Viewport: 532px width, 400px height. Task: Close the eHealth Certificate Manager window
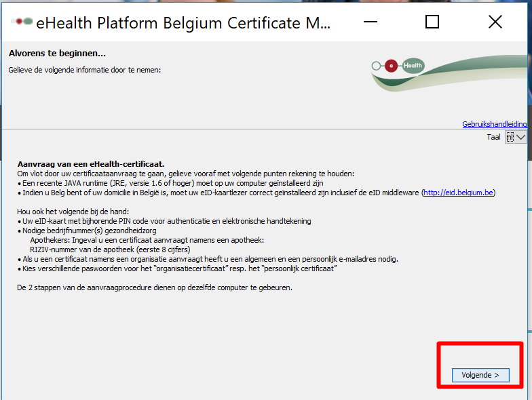[495, 22]
